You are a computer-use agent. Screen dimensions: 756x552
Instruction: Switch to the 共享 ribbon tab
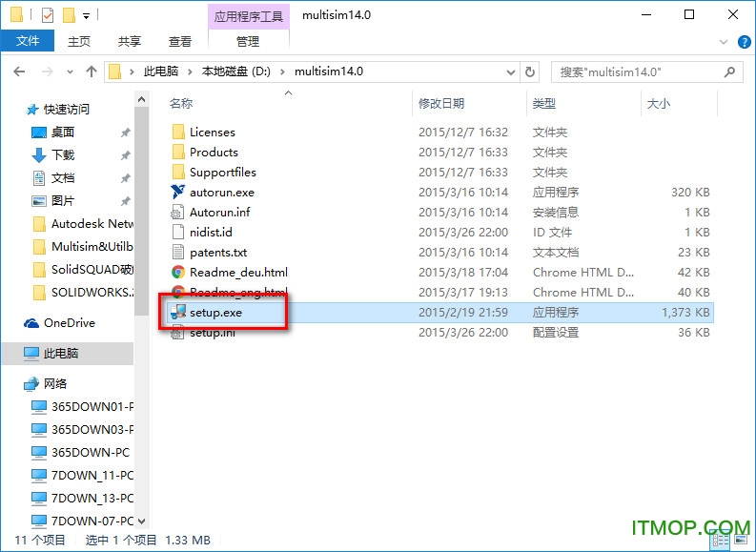(x=130, y=41)
